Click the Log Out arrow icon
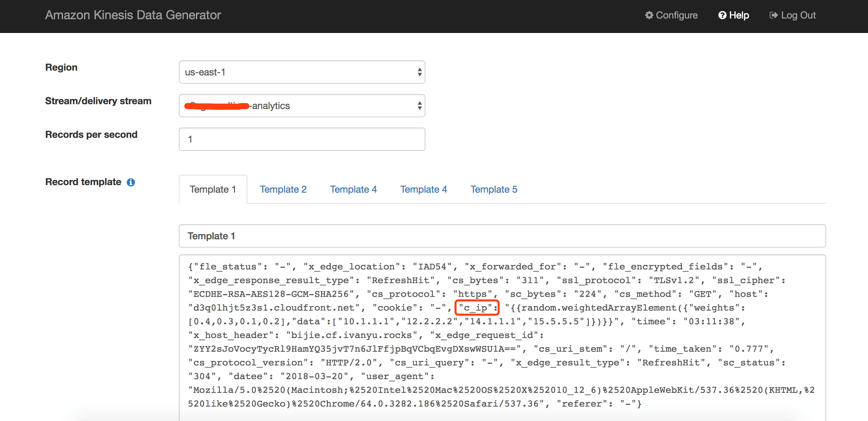 (773, 15)
